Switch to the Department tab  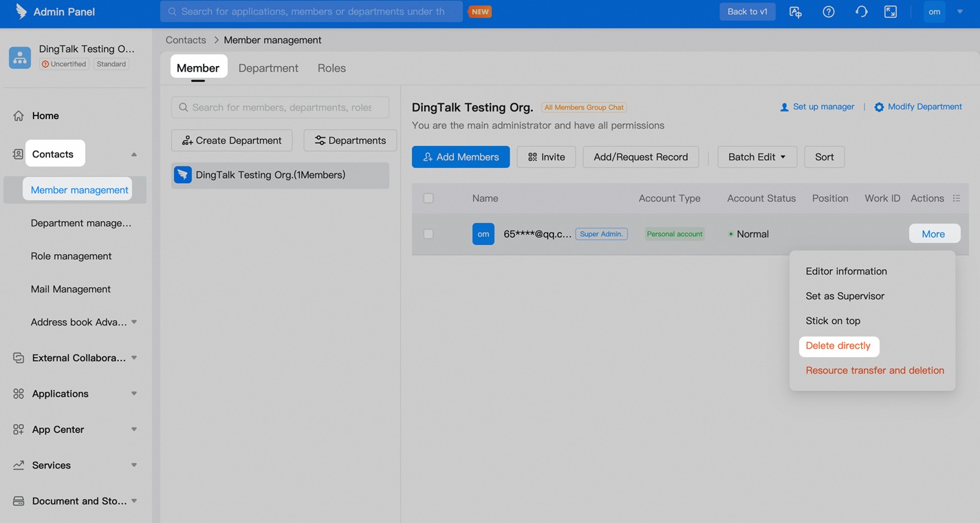[x=268, y=67]
